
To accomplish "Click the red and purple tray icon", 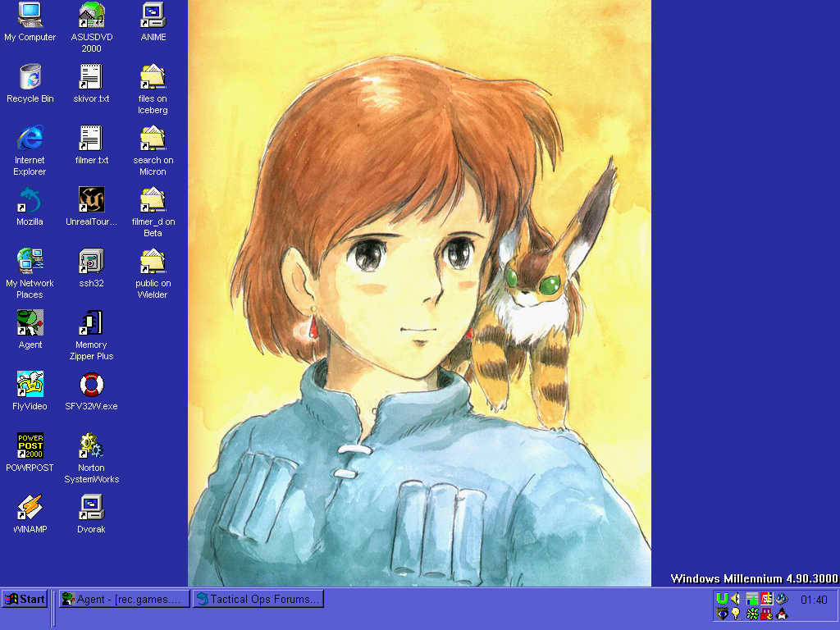I will pyautogui.click(x=767, y=614).
